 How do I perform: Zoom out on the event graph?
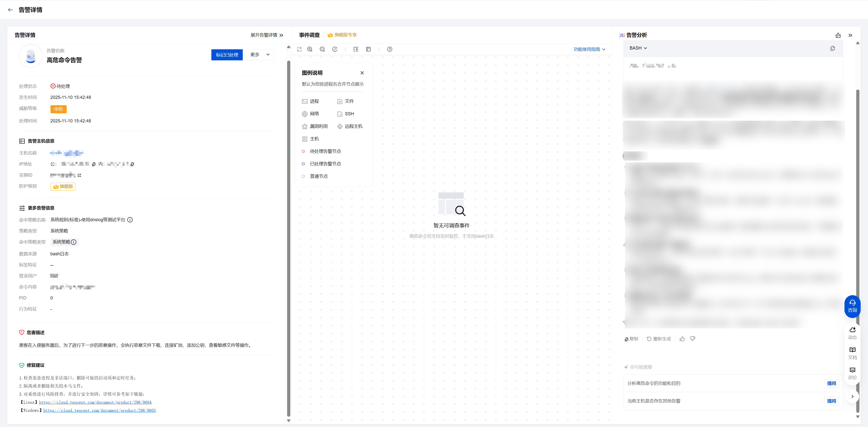click(322, 49)
